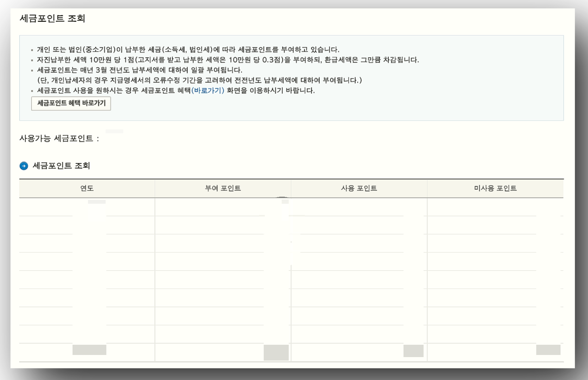Select the 부여 포인트 column header
Screen dimensions: 588x380
click(x=223, y=188)
